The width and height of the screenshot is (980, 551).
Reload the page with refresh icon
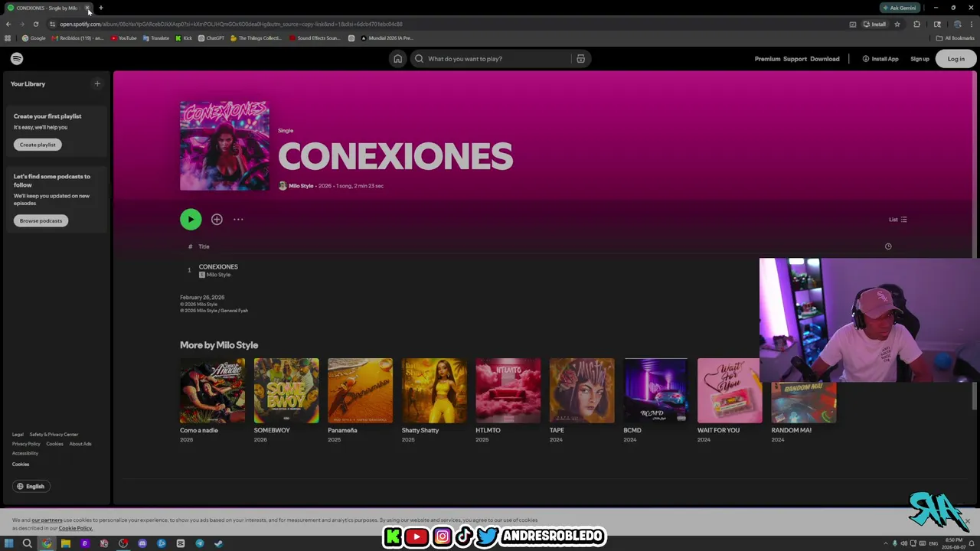tap(35, 24)
